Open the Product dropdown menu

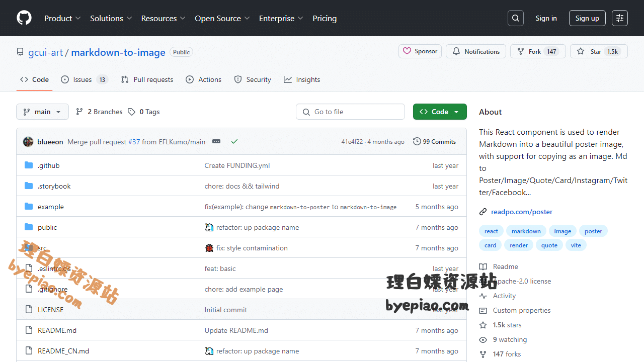click(62, 18)
